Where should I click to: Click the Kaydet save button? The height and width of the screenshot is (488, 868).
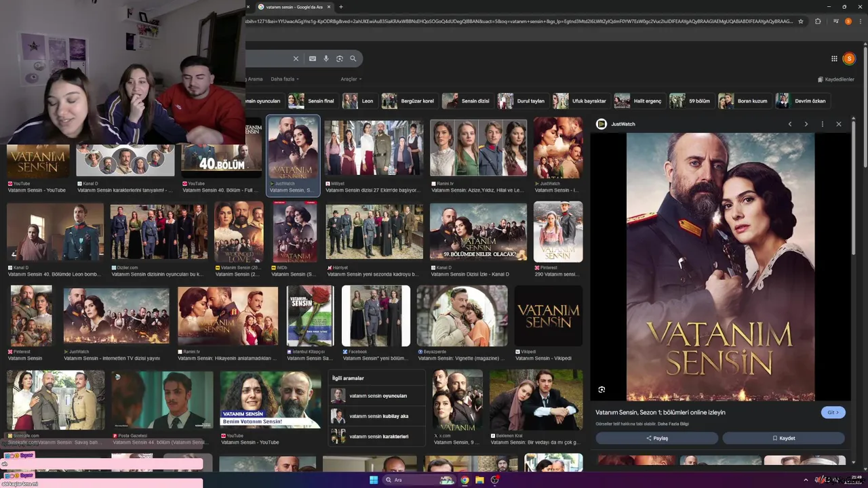(784, 438)
